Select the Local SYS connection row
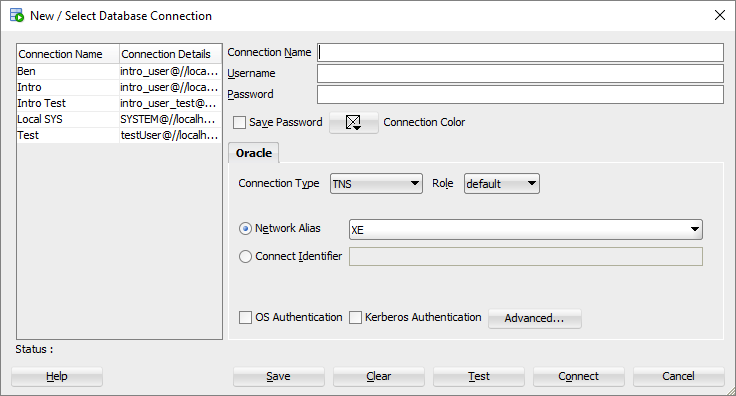The image size is (736, 396). click(x=119, y=119)
